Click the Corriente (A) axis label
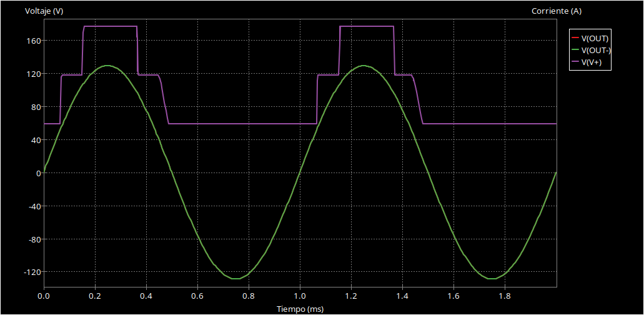The height and width of the screenshot is (315, 644). point(557,11)
